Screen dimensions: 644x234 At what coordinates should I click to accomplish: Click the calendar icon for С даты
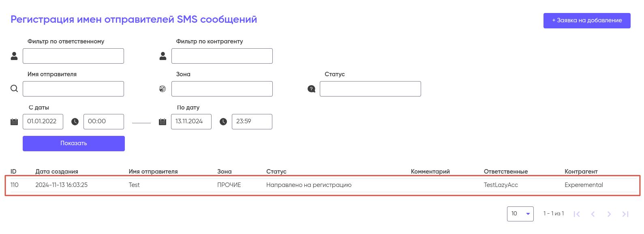tap(14, 122)
